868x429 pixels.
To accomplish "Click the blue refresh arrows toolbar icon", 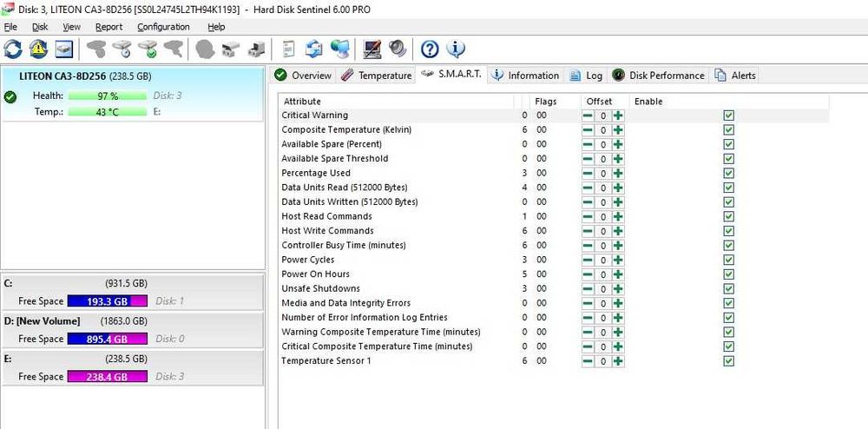I will pos(13,49).
